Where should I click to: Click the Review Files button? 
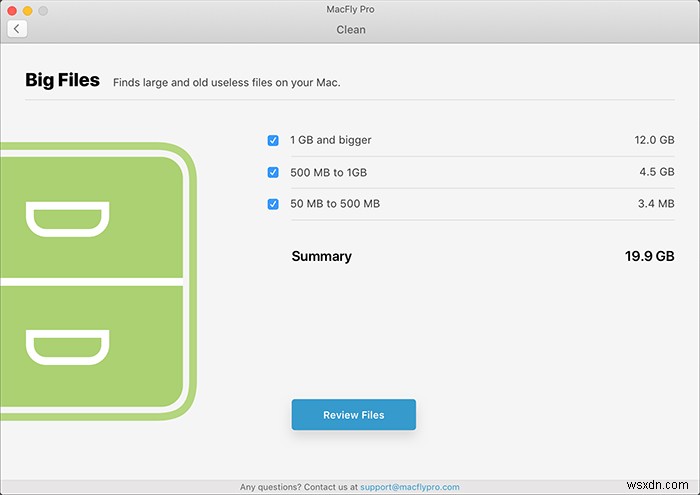pos(354,415)
